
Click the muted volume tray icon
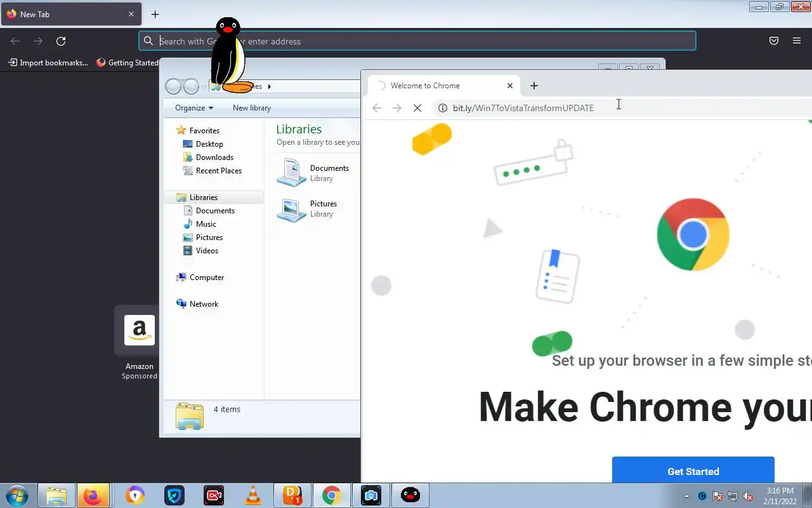tap(748, 496)
